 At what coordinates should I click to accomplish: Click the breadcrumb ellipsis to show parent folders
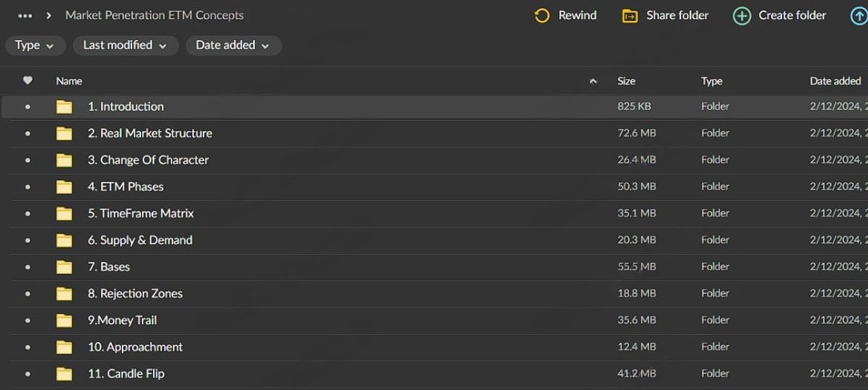25,15
